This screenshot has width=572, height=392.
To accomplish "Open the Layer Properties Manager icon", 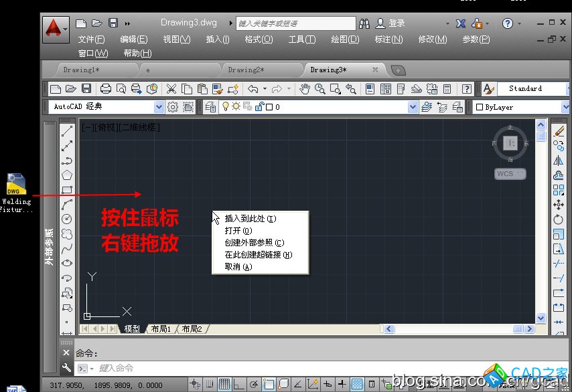I will pyautogui.click(x=210, y=107).
